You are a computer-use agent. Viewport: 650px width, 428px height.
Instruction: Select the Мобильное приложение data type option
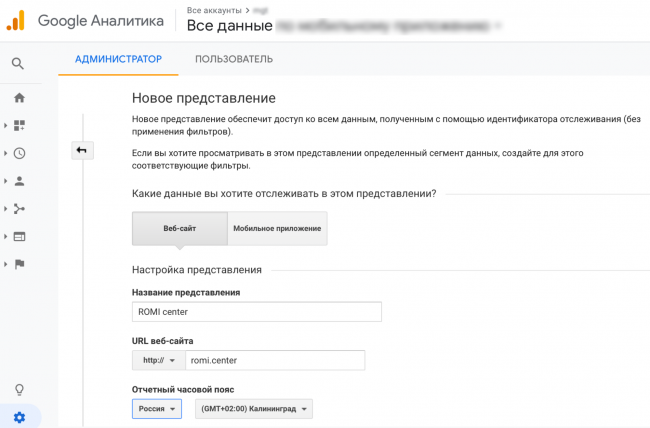pyautogui.click(x=277, y=228)
